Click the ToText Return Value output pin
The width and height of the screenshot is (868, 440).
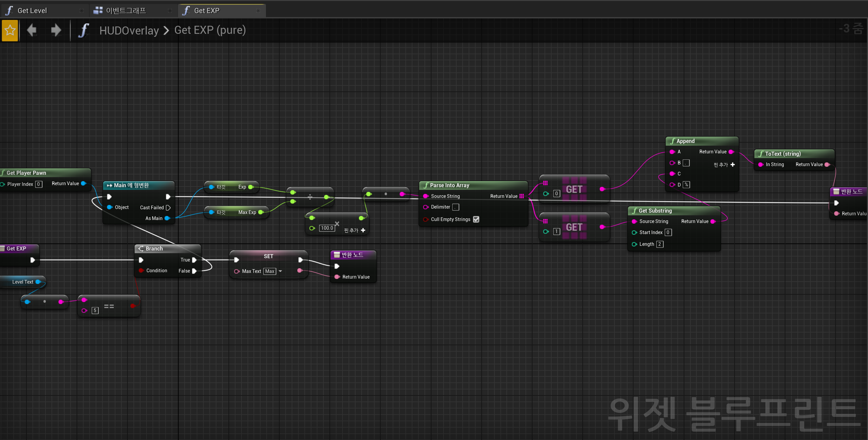coord(827,165)
